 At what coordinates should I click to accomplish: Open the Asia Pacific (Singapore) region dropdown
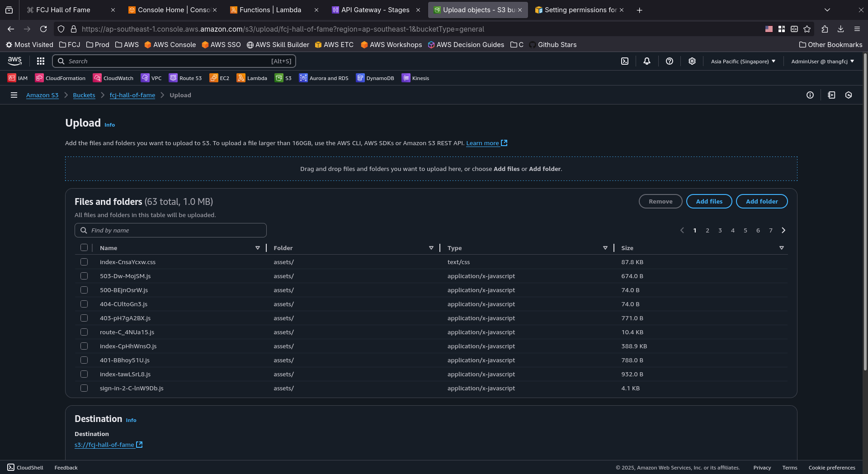[x=743, y=61]
